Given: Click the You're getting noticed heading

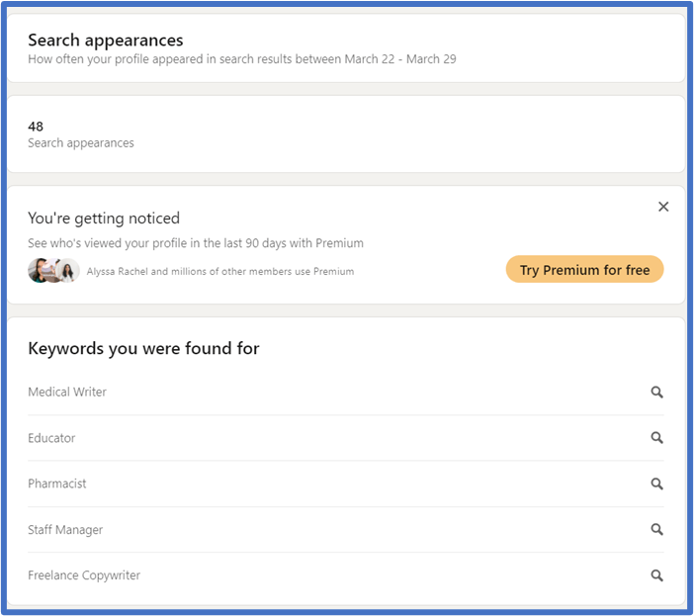Looking at the screenshot, I should (104, 219).
